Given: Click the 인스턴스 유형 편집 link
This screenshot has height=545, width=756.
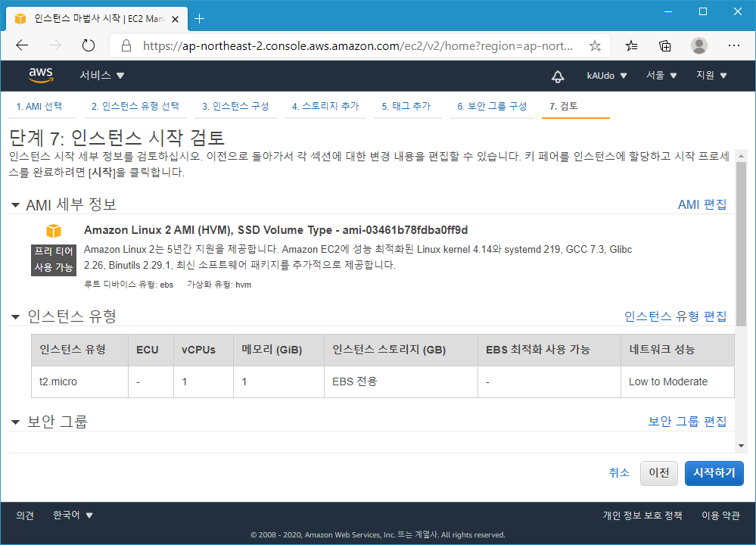Looking at the screenshot, I should point(676,316).
